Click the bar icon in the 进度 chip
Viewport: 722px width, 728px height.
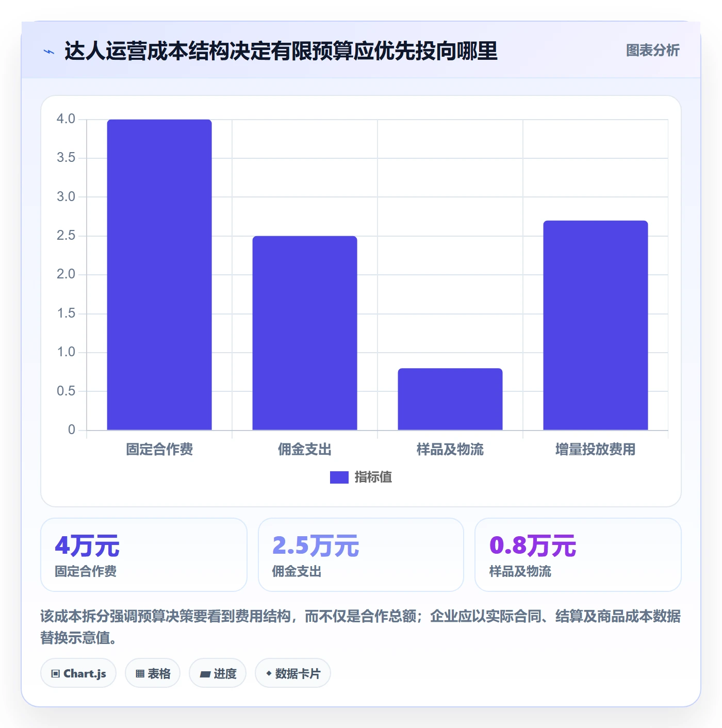(205, 674)
